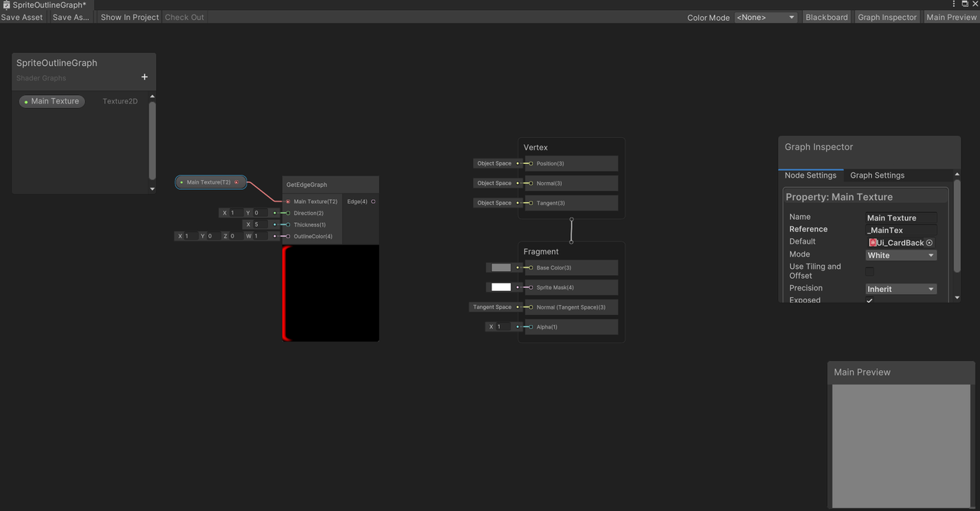Click the Position(3) input port
Viewport: 980px width, 511px height.
531,163
